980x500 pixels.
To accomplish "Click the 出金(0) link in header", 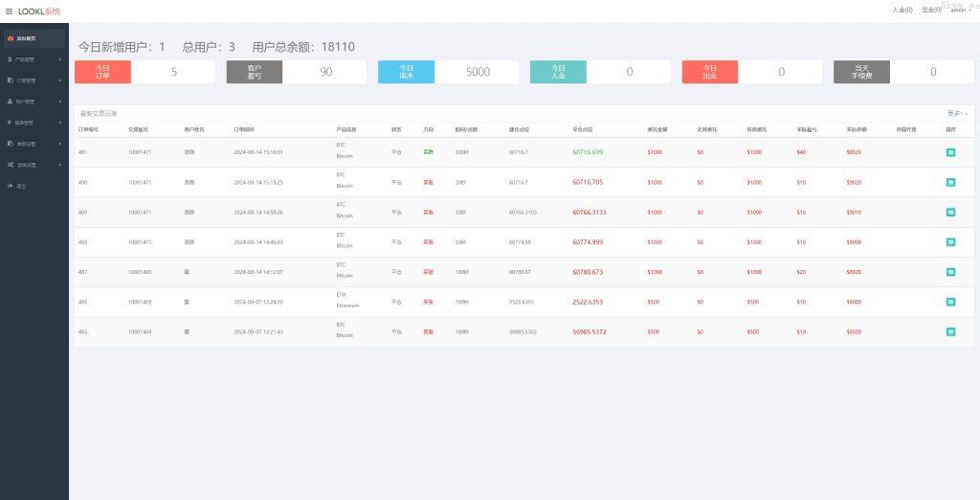I will pyautogui.click(x=930, y=10).
